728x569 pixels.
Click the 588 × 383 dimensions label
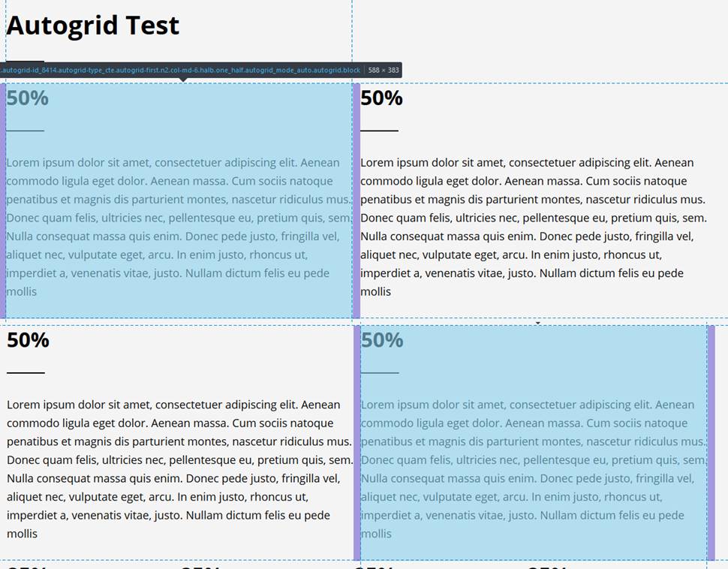click(x=384, y=71)
